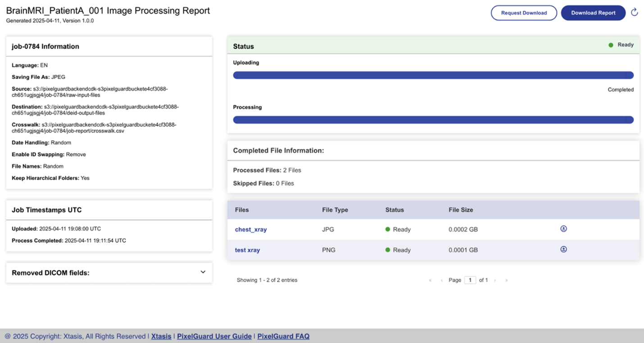Download the test xray file via its row icon
The image size is (644, 343).
click(x=563, y=249)
